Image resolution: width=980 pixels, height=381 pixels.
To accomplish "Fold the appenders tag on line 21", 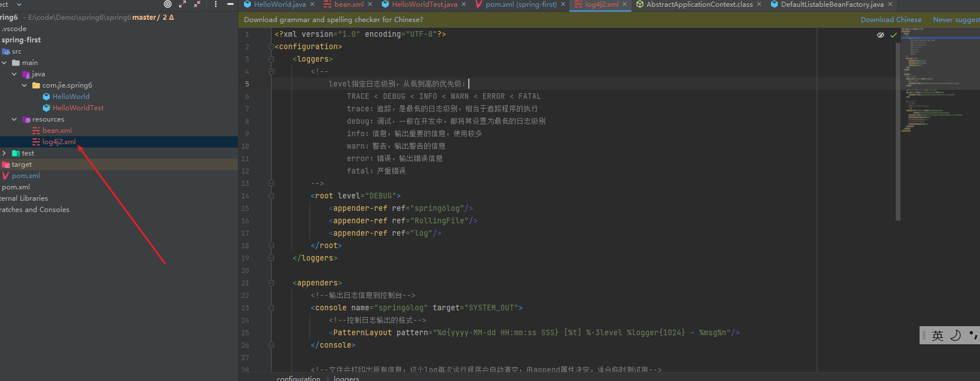I will tap(271, 283).
